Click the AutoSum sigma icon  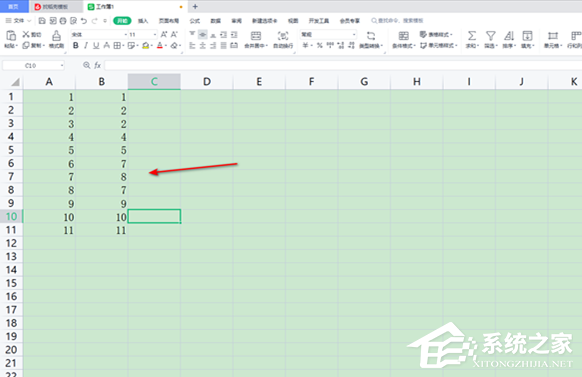point(471,36)
